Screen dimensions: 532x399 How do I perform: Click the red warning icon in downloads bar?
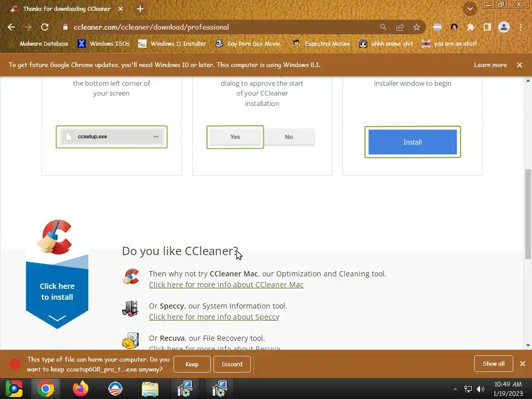[14, 364]
